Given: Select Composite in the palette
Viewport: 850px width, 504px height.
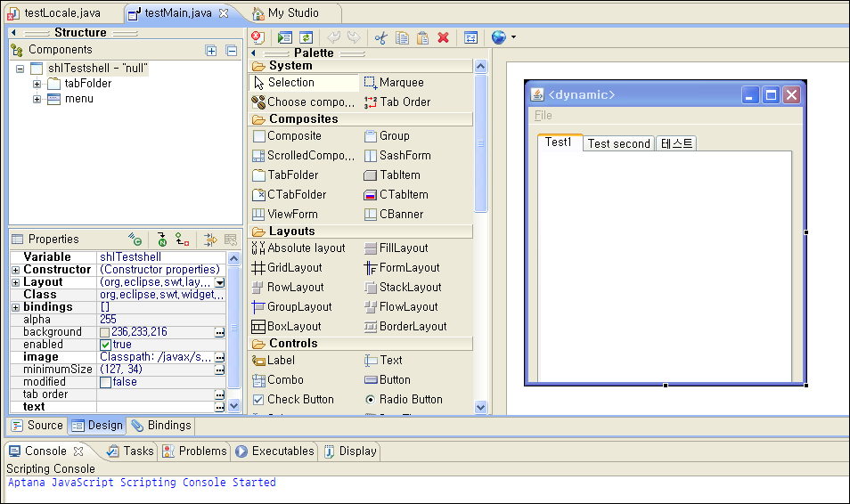Looking at the screenshot, I should [287, 136].
